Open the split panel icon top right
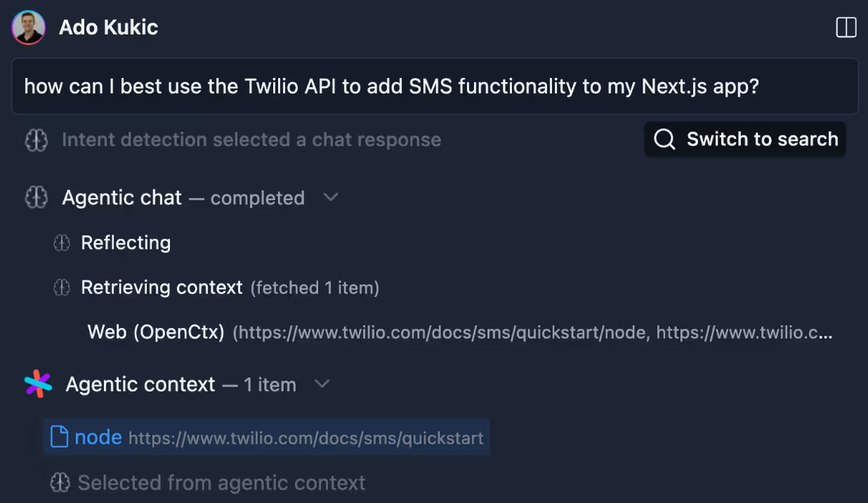Screen dimensions: 868x503 click(x=846, y=27)
